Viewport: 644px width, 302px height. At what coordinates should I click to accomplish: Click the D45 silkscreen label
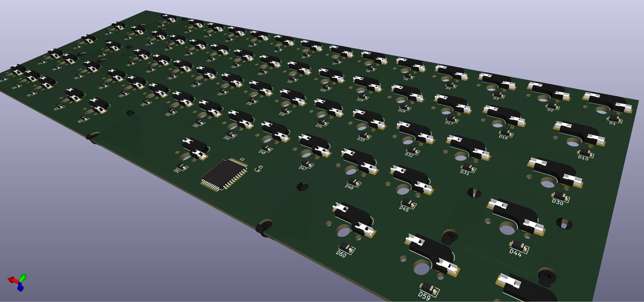pos(404,209)
